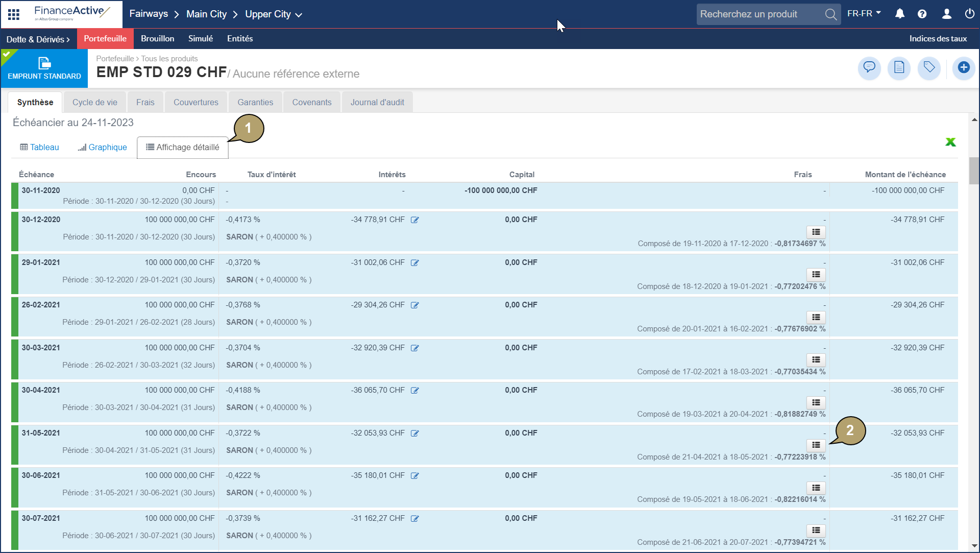Open compounding details list for 30-07-2021
This screenshot has width=980, height=553.
coord(816,531)
